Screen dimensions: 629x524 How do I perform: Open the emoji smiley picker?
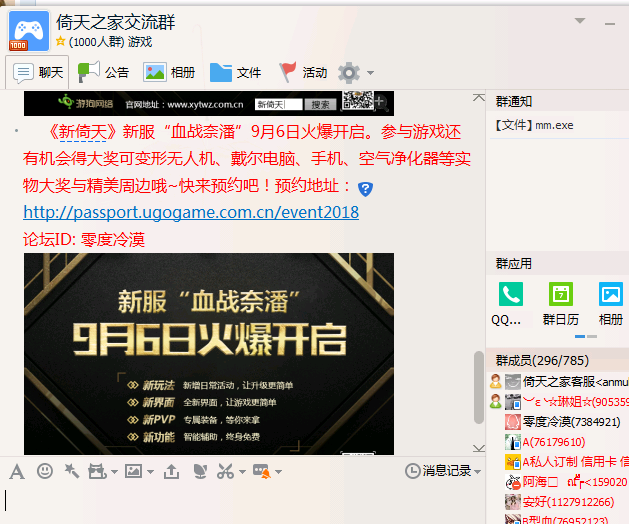(x=45, y=471)
